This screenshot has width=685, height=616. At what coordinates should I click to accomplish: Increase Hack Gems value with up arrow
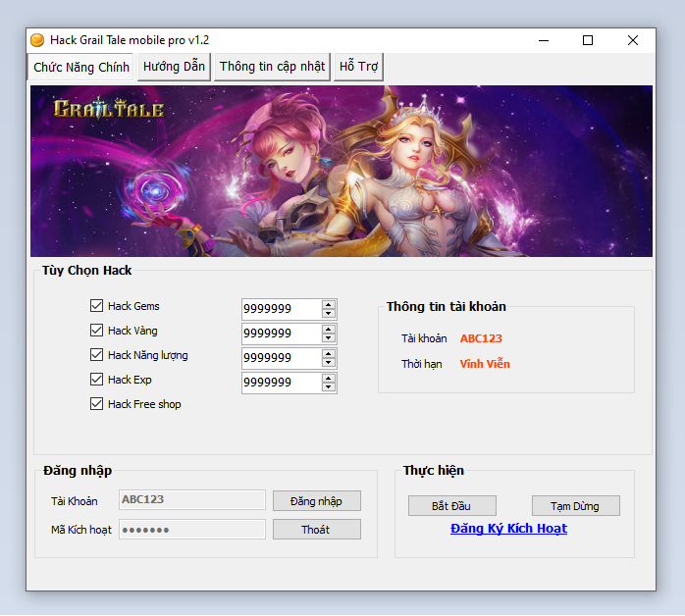click(x=329, y=304)
